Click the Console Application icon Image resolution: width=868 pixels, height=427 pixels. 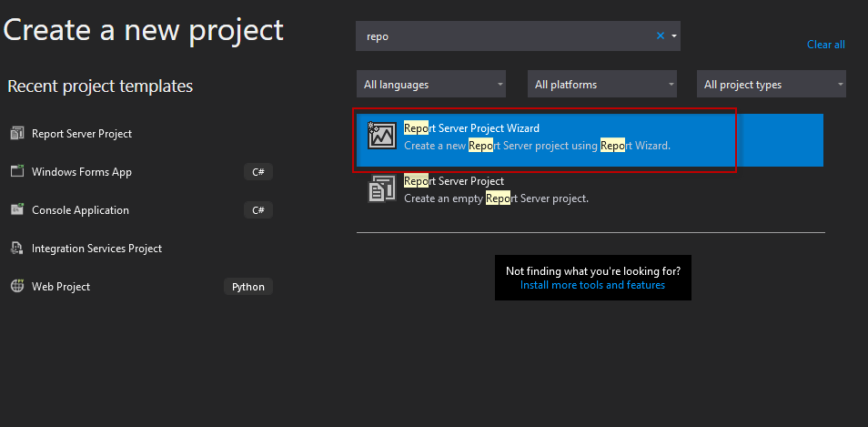(x=16, y=209)
